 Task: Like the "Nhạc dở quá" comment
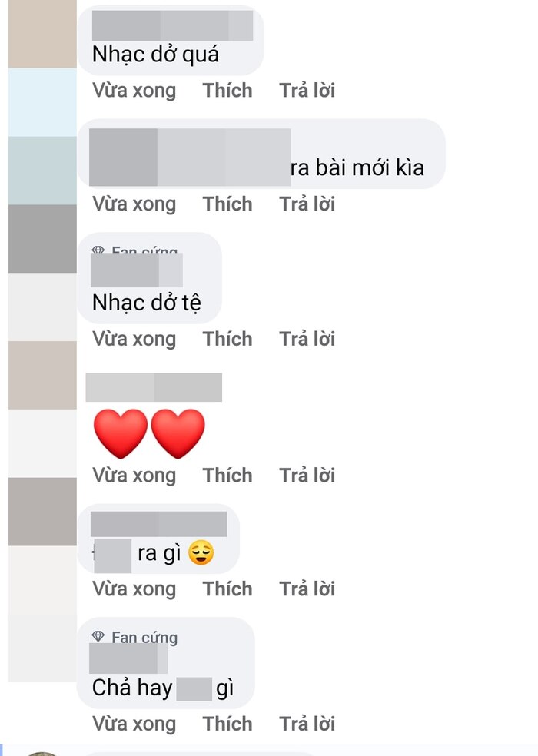pyautogui.click(x=227, y=90)
